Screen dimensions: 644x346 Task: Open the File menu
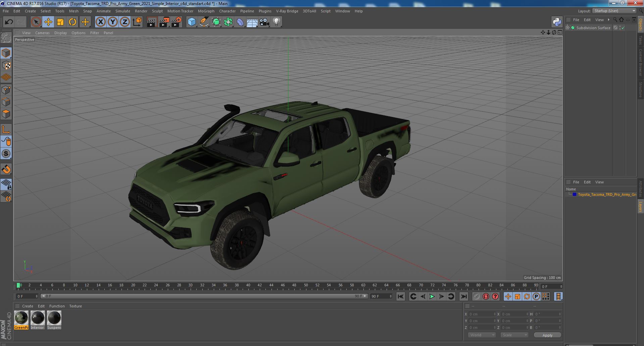6,11
